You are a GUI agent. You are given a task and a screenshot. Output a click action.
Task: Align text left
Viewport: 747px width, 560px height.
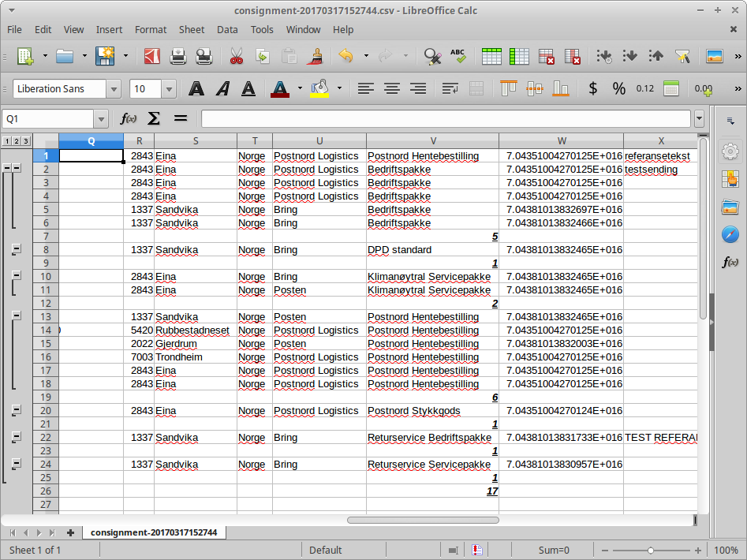pyautogui.click(x=366, y=88)
